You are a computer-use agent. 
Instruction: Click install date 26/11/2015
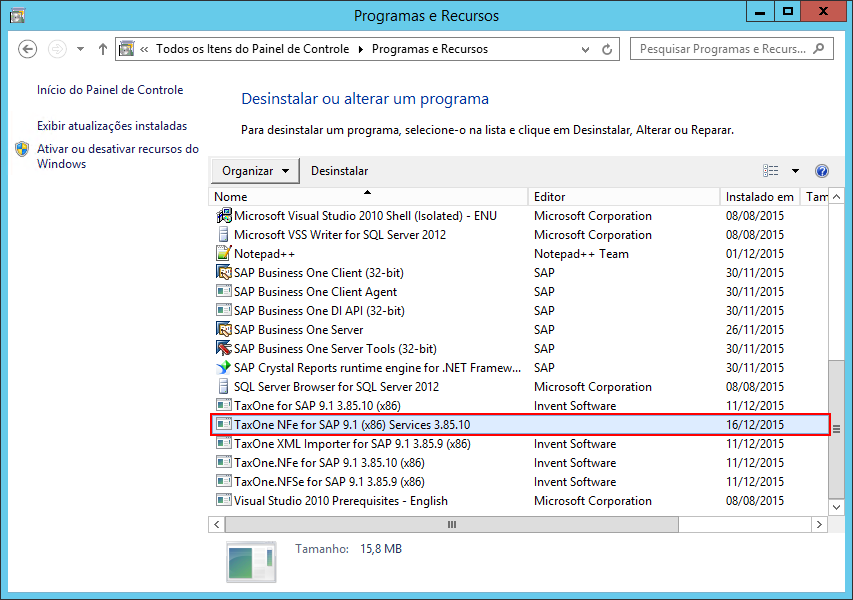755,330
